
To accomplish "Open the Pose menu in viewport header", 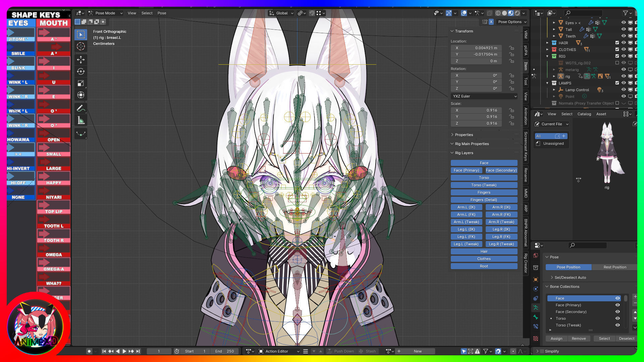I will coord(162,13).
